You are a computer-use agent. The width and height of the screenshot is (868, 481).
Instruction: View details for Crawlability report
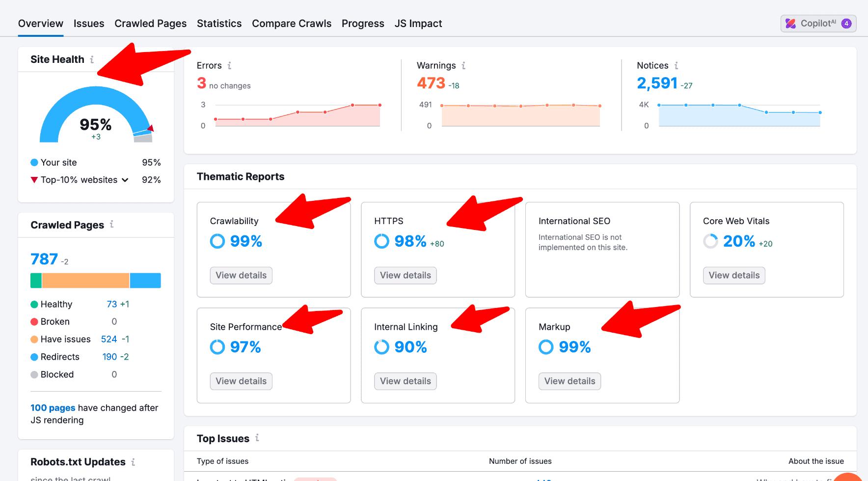241,275
